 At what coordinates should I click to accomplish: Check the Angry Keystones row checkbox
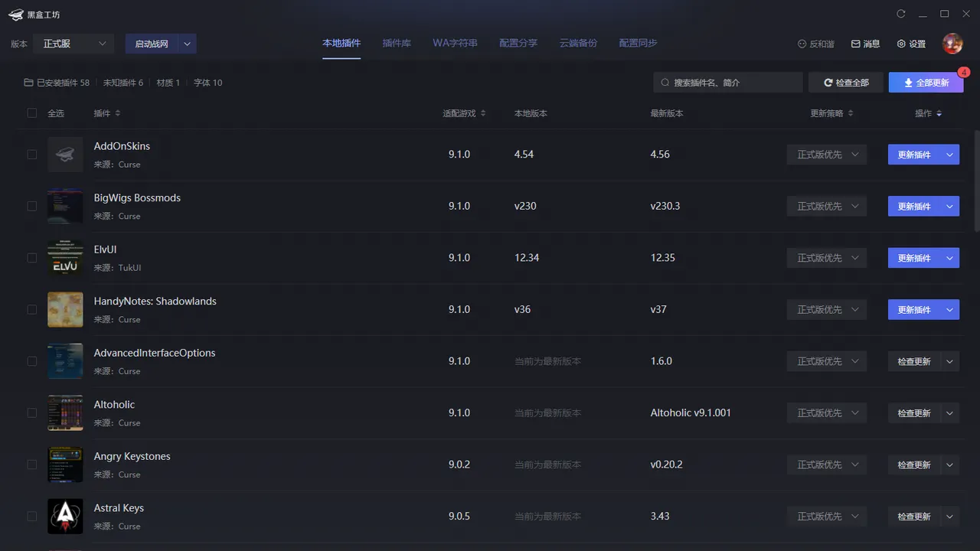(31, 465)
